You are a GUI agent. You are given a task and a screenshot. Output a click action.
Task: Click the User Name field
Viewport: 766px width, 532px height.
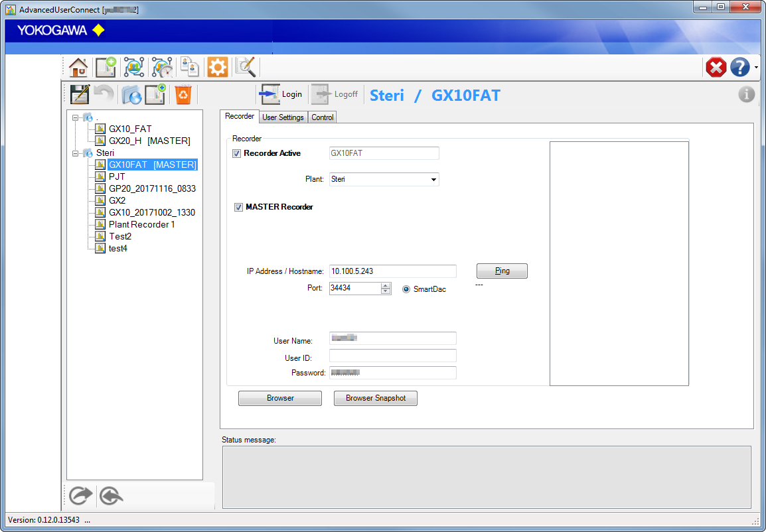393,338
